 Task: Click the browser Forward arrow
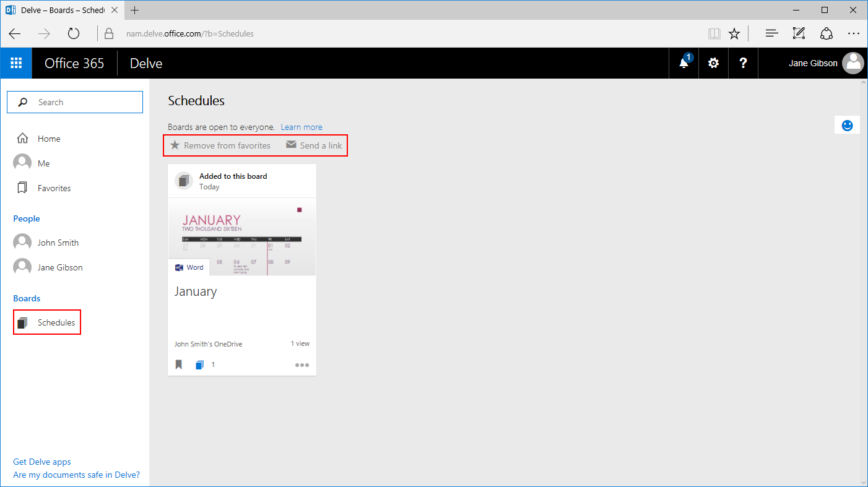44,33
